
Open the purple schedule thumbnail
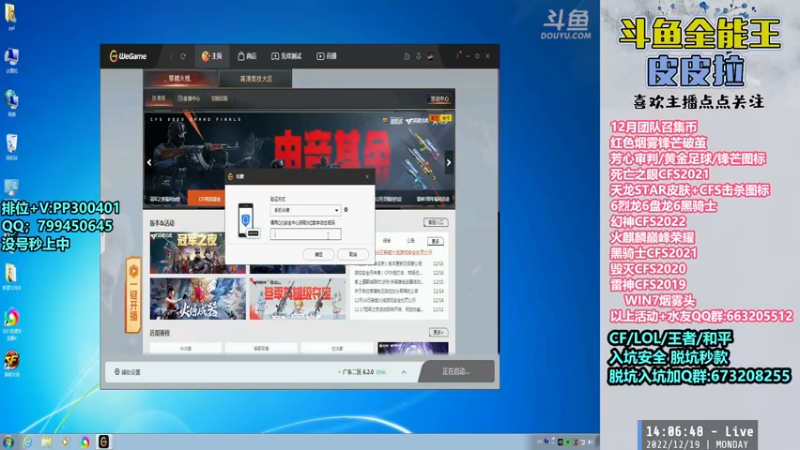[x=413, y=348]
